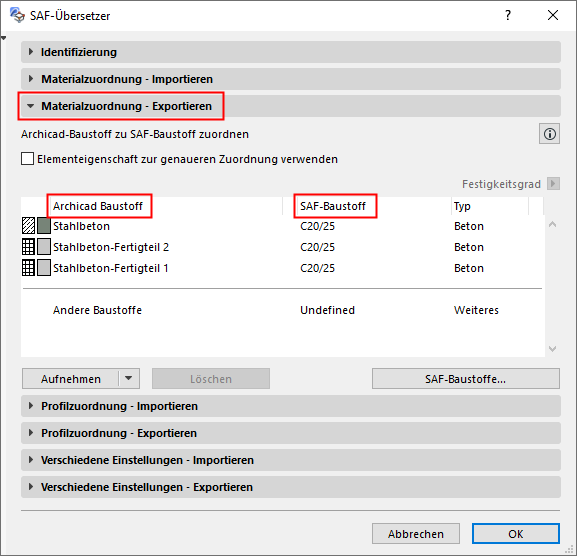Click Beton type in Stahlbeton row

click(x=469, y=226)
